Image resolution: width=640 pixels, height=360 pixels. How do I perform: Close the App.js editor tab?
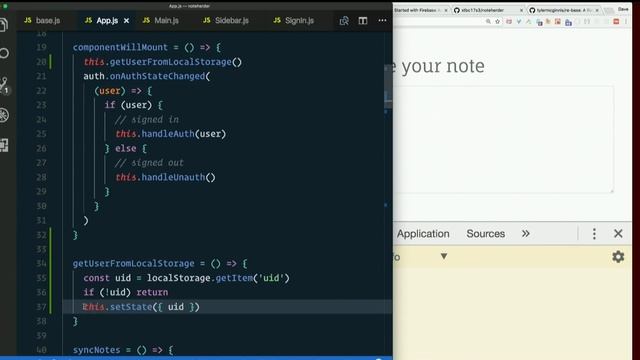127,20
